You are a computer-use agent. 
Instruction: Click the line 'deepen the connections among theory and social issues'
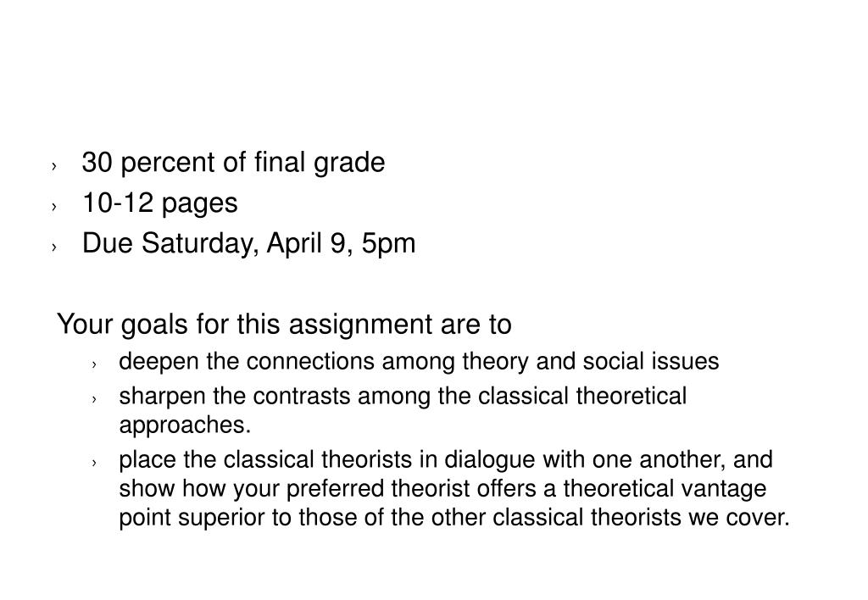[419, 361]
